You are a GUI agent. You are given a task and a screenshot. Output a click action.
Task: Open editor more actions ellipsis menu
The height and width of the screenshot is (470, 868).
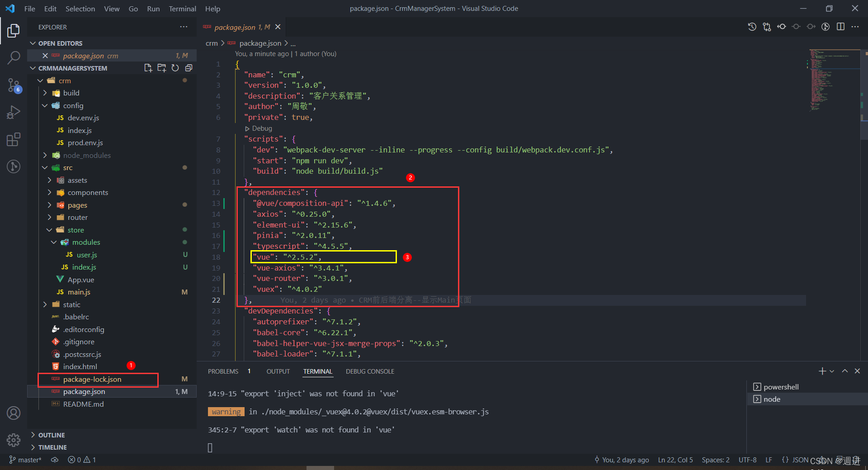[855, 27]
